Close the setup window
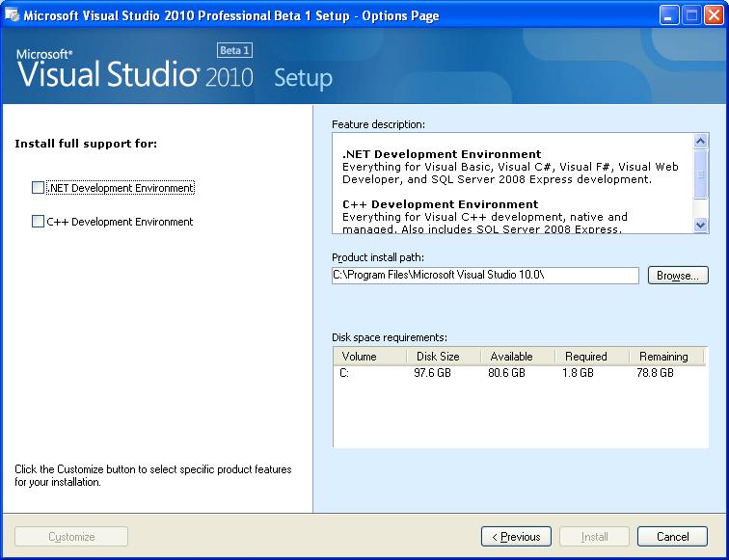 (x=714, y=15)
